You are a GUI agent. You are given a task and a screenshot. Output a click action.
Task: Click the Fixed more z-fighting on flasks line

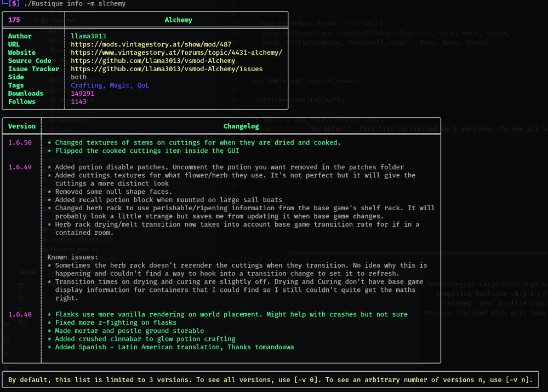(112, 322)
